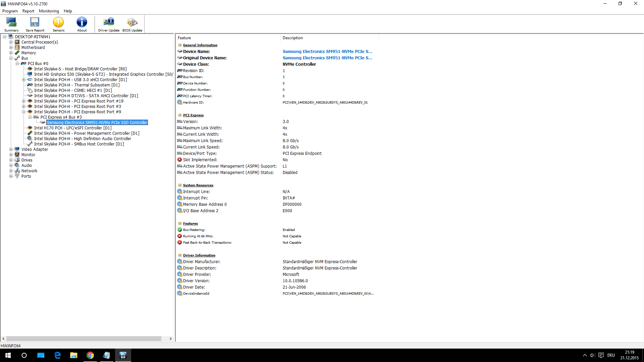Select the Memory module icon

tap(17, 53)
